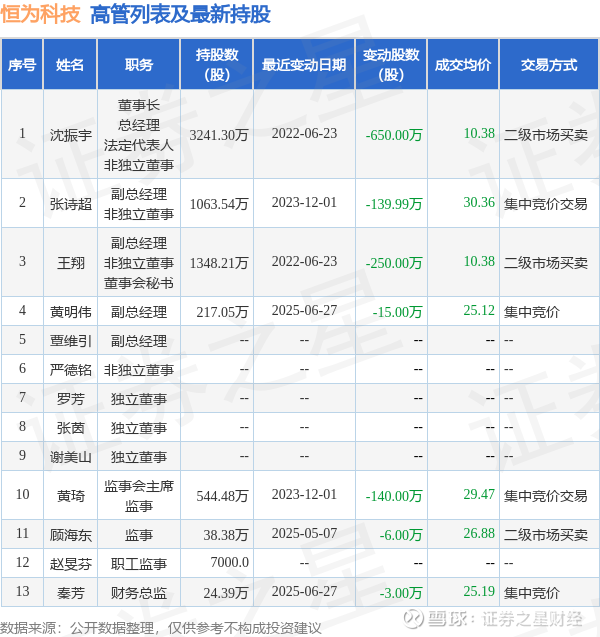Click the 高管列表及最新持股 heading
The image size is (600, 637).
(x=180, y=14)
